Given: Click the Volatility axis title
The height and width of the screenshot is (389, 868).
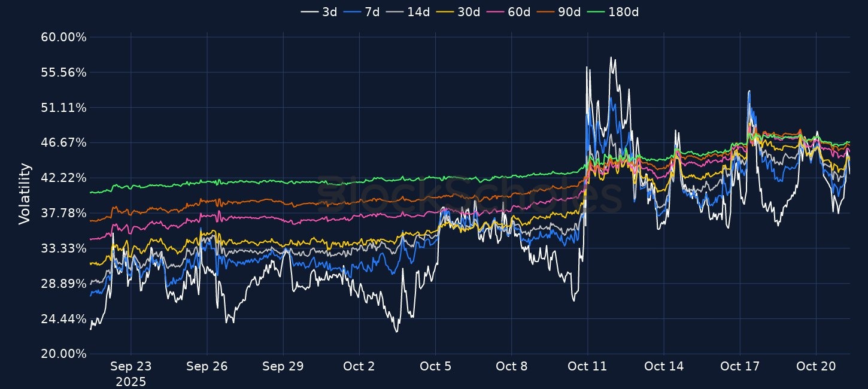Looking at the screenshot, I should point(25,194).
